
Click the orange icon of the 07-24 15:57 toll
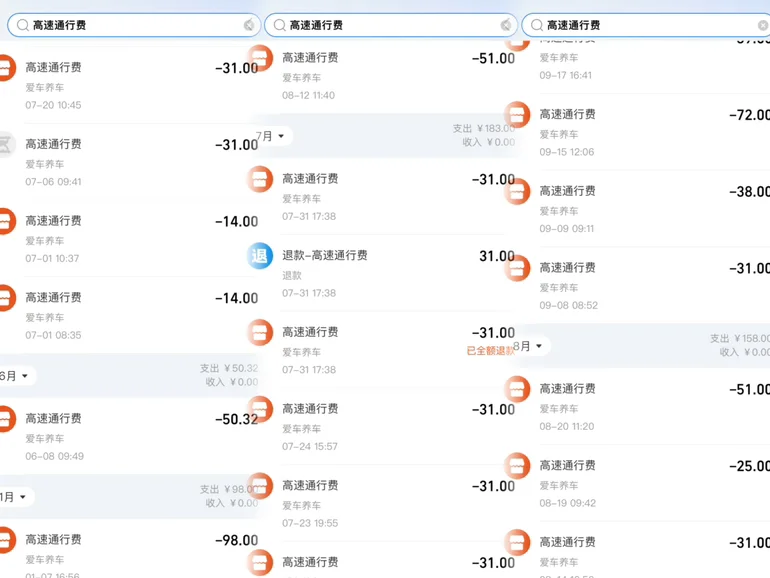coord(259,409)
